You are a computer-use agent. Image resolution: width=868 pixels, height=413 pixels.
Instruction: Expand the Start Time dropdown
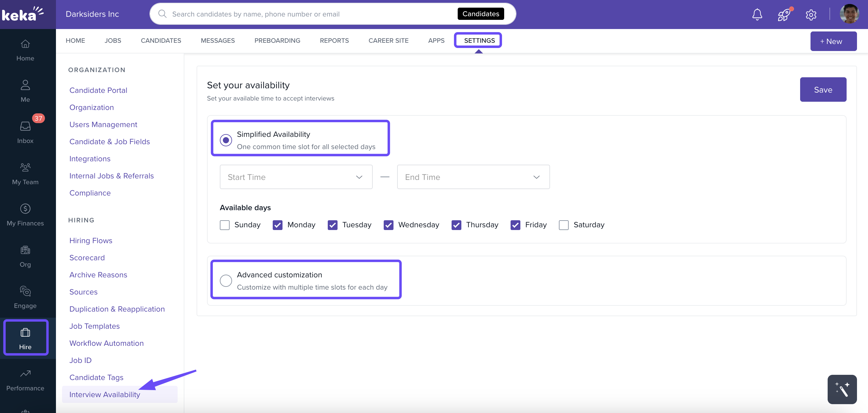pos(296,177)
